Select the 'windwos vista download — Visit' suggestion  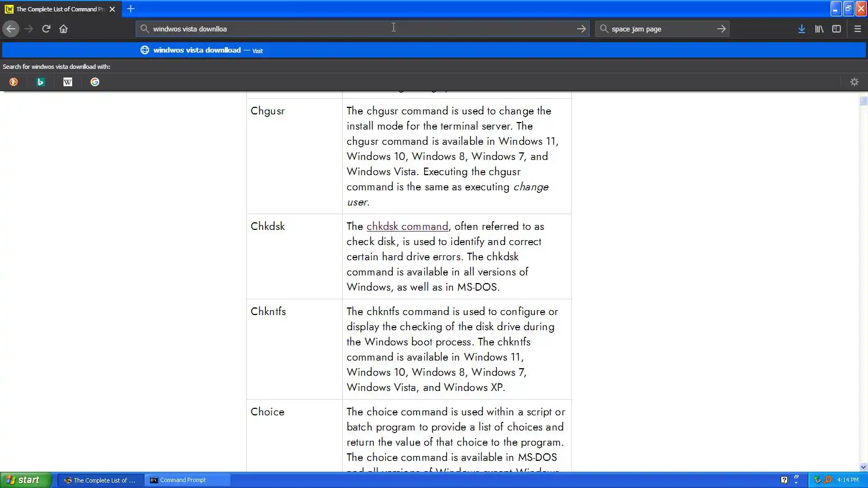(434, 50)
